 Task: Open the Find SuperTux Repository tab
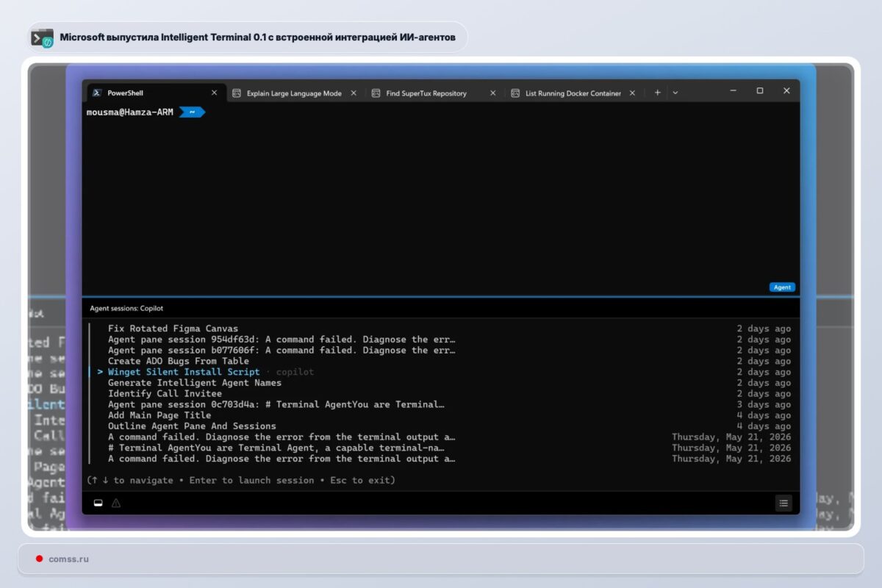[434, 93]
